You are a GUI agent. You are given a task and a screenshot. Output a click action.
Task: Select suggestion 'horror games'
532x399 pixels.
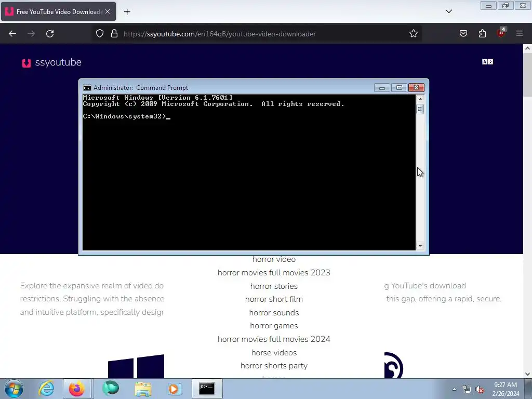click(274, 326)
